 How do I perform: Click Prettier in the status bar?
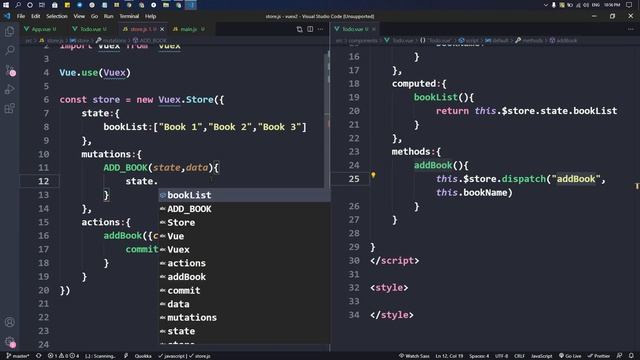[x=598, y=356]
